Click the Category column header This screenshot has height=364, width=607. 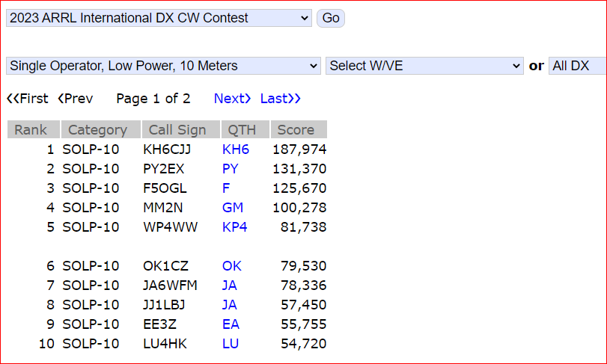[x=101, y=129]
